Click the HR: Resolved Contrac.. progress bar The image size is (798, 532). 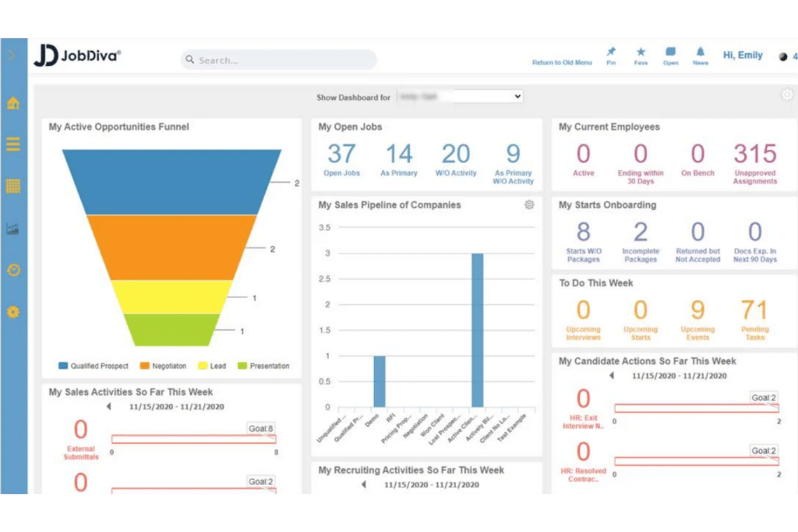[x=697, y=461]
